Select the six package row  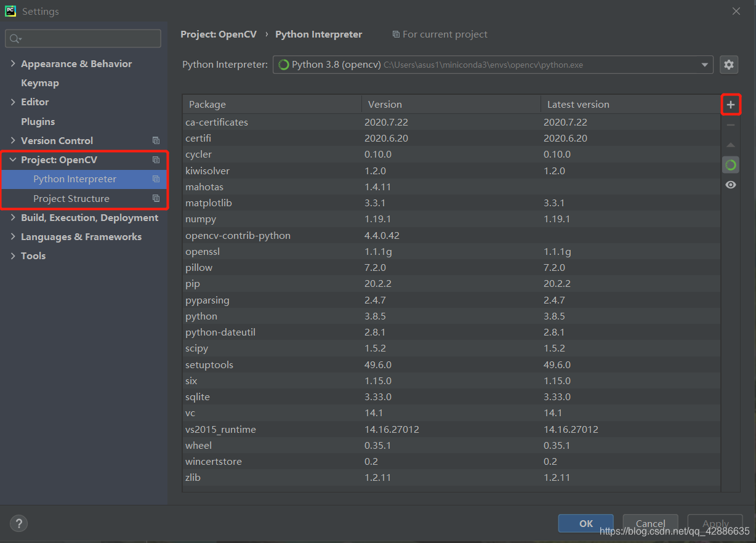(x=451, y=381)
